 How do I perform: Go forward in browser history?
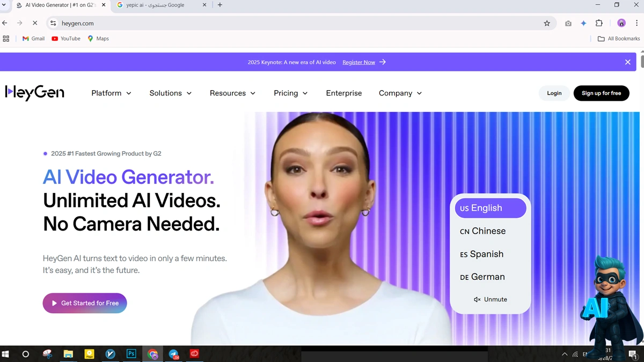20,23
